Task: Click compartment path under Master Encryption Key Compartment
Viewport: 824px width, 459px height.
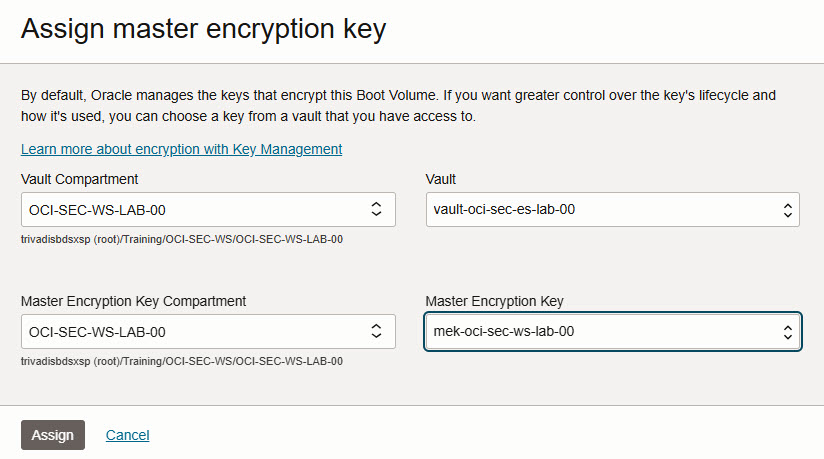Action: pyautogui.click(x=182, y=361)
